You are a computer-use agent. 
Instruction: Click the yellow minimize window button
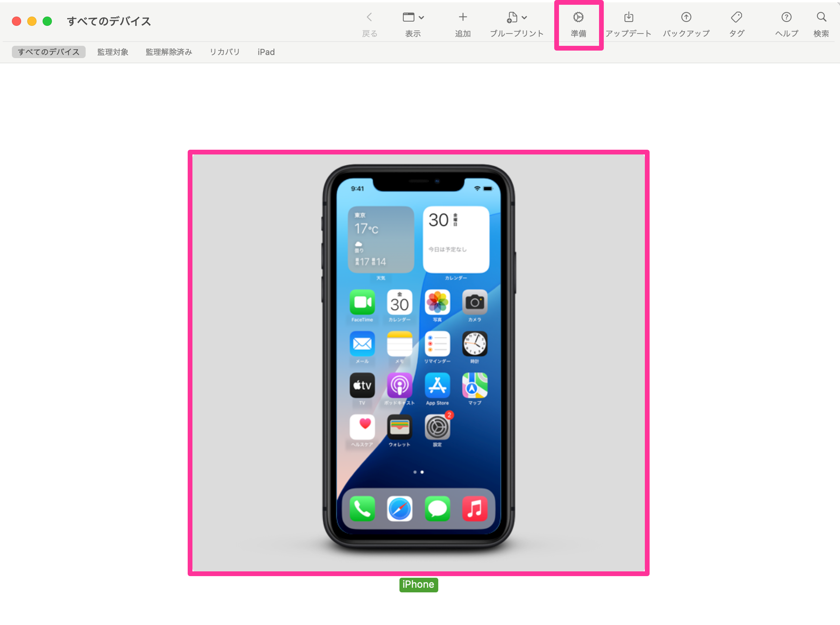pos(32,21)
